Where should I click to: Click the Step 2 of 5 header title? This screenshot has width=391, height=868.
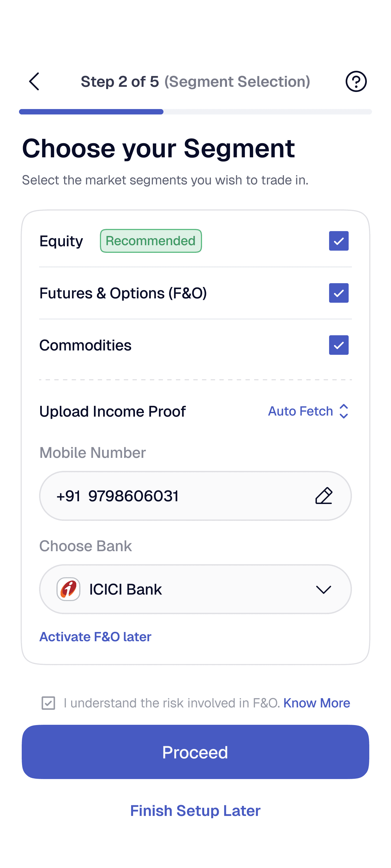tap(195, 82)
